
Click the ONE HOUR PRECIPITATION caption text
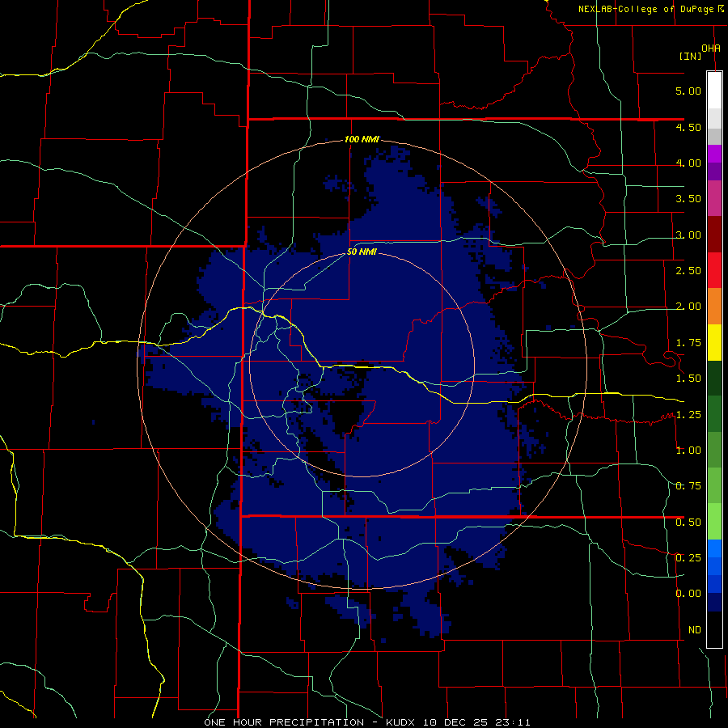click(x=284, y=722)
